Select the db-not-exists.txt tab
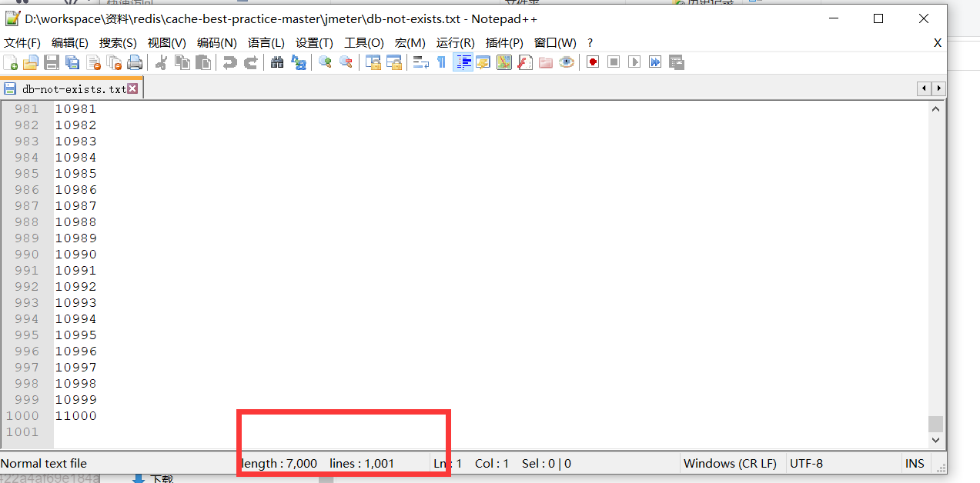This screenshot has width=980, height=483. 72,89
